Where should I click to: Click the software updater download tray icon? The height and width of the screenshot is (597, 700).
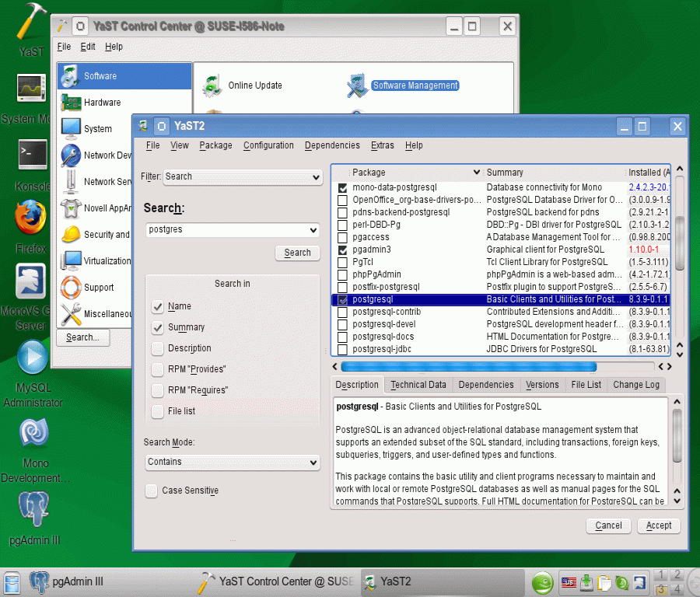point(586,582)
